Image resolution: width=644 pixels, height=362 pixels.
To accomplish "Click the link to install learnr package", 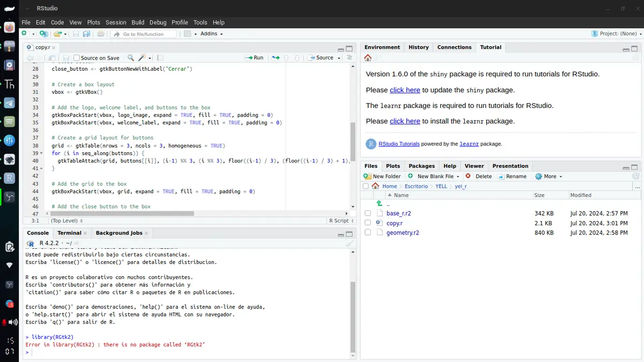I will tap(405, 121).
